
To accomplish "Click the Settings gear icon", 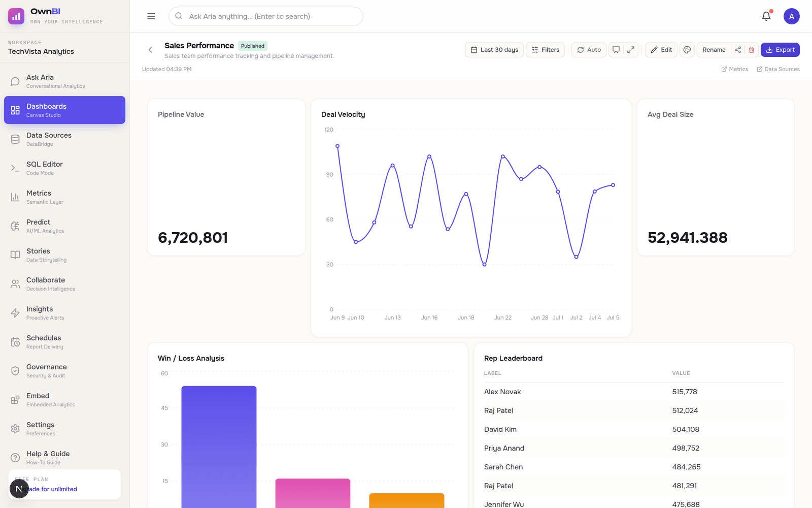I will [x=15, y=429].
